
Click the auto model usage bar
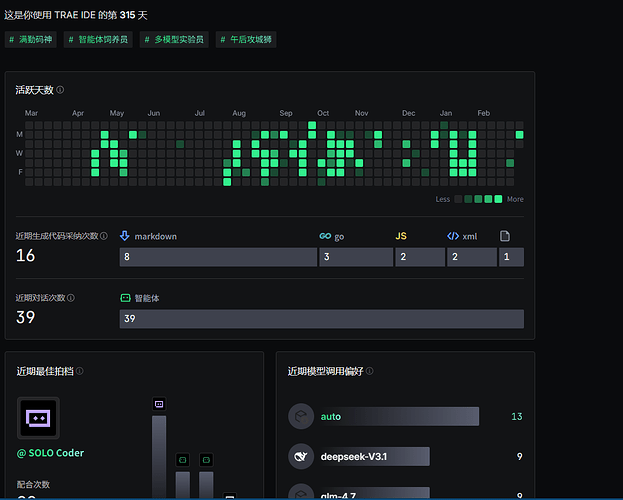pyautogui.click(x=398, y=417)
